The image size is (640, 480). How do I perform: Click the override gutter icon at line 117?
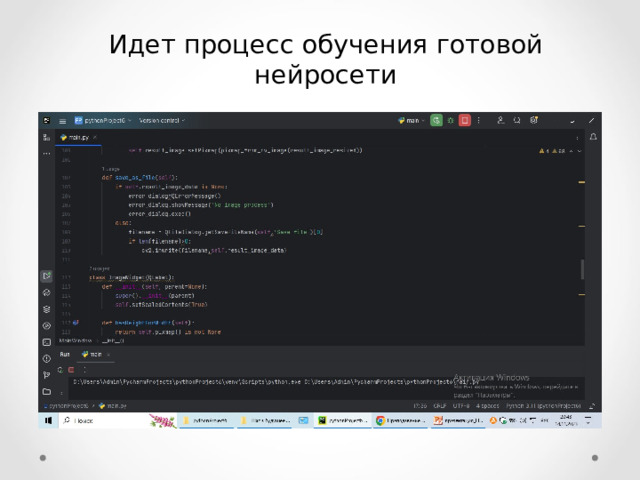pyautogui.click(x=76, y=322)
